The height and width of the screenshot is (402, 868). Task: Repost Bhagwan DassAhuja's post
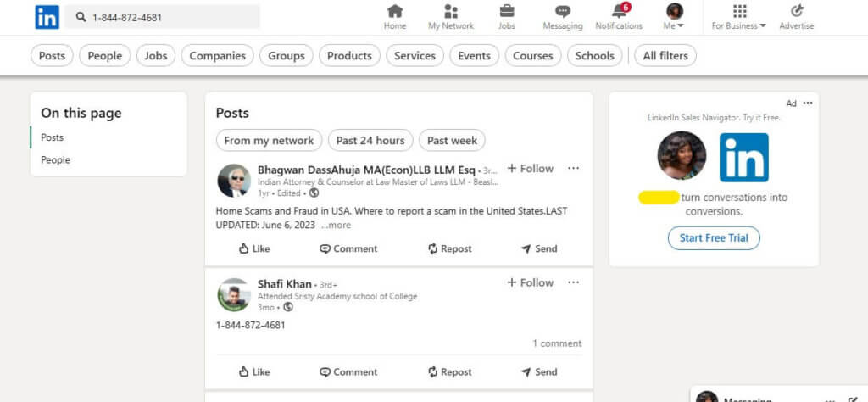click(x=449, y=248)
